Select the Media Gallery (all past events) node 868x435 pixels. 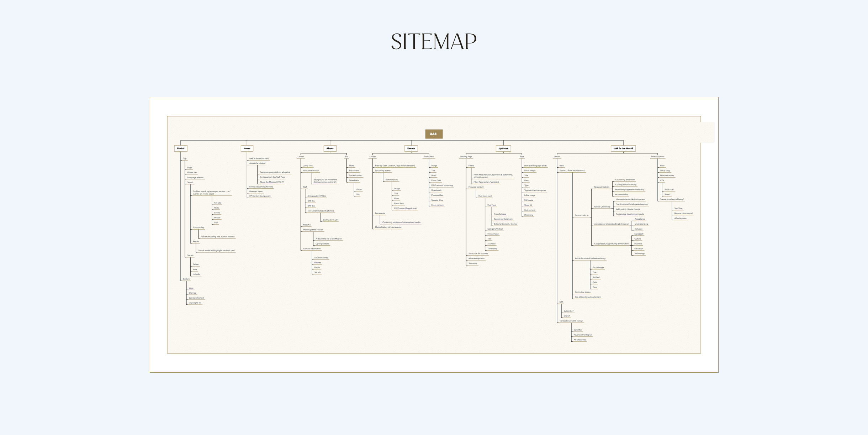(388, 227)
